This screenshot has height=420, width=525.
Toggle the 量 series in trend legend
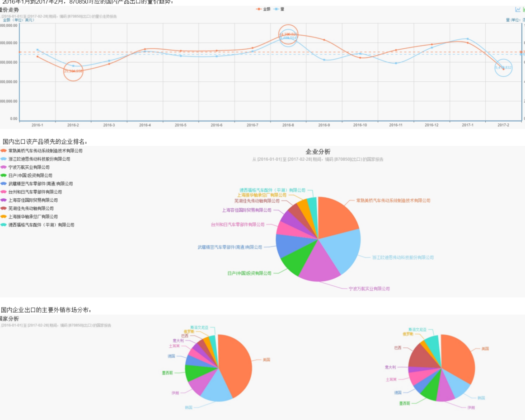(279, 9)
